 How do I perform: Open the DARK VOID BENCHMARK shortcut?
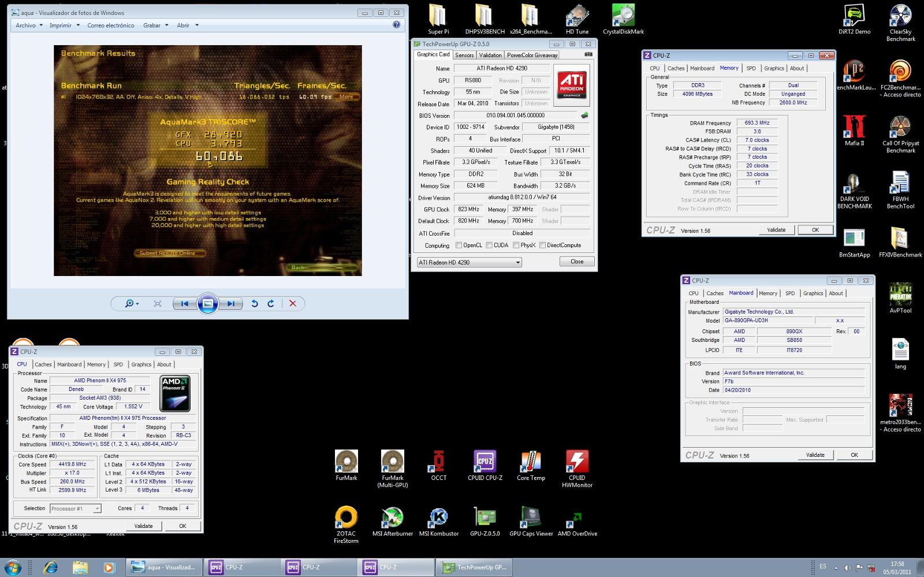pyautogui.click(x=854, y=184)
